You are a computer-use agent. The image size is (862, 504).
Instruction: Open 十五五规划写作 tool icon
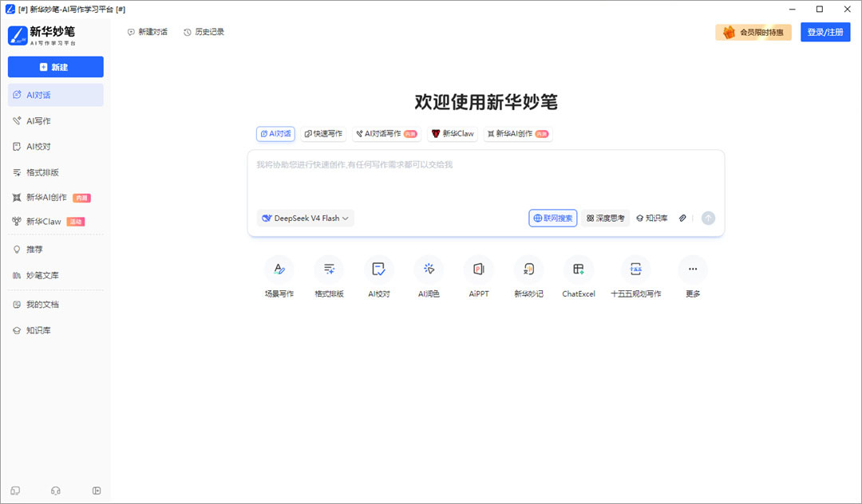(x=635, y=269)
